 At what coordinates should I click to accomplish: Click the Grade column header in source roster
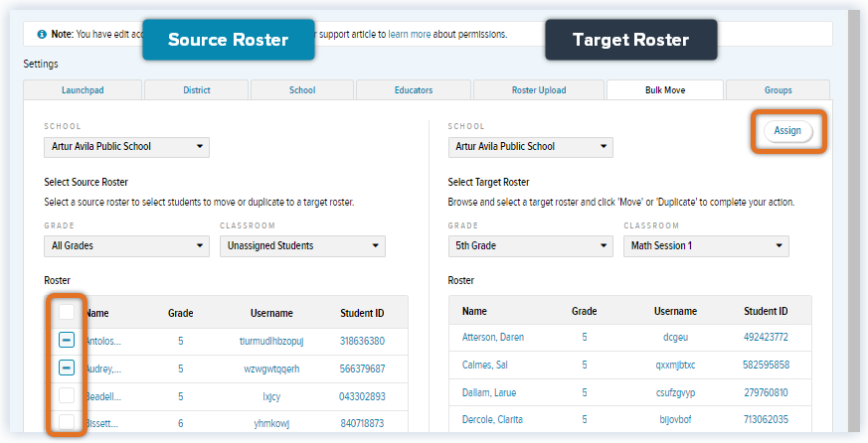[181, 313]
